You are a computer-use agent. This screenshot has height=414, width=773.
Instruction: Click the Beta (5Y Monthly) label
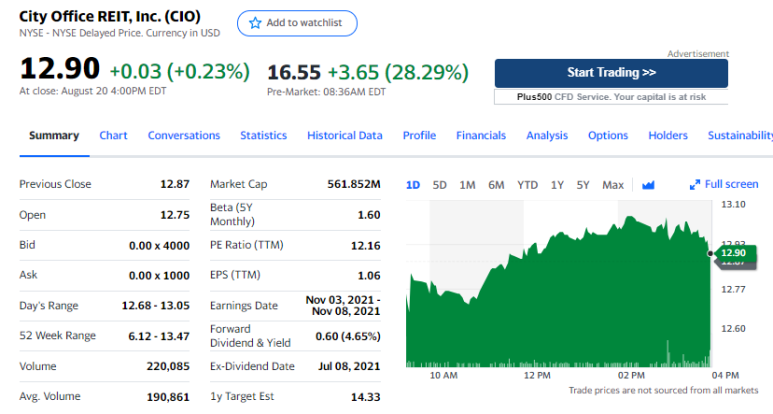click(x=232, y=214)
